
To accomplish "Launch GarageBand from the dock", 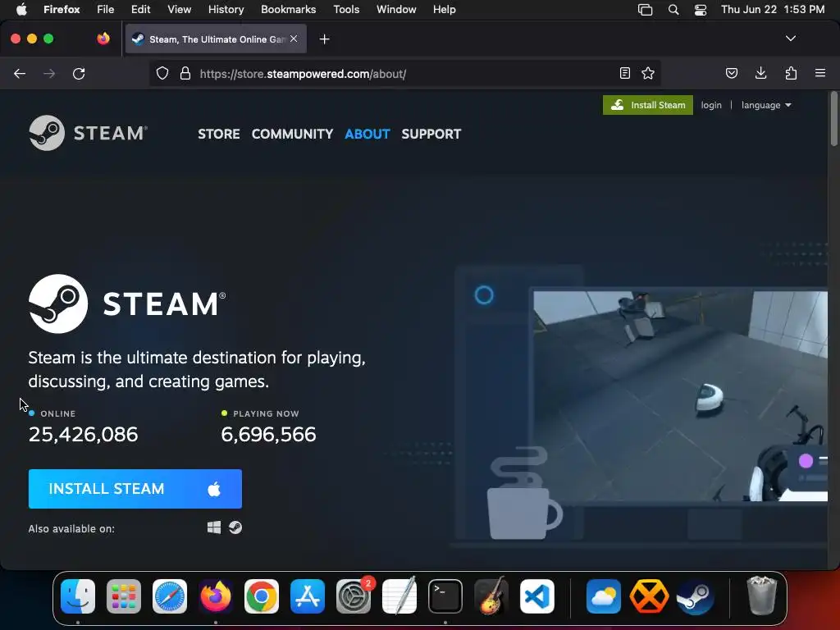I will click(491, 596).
